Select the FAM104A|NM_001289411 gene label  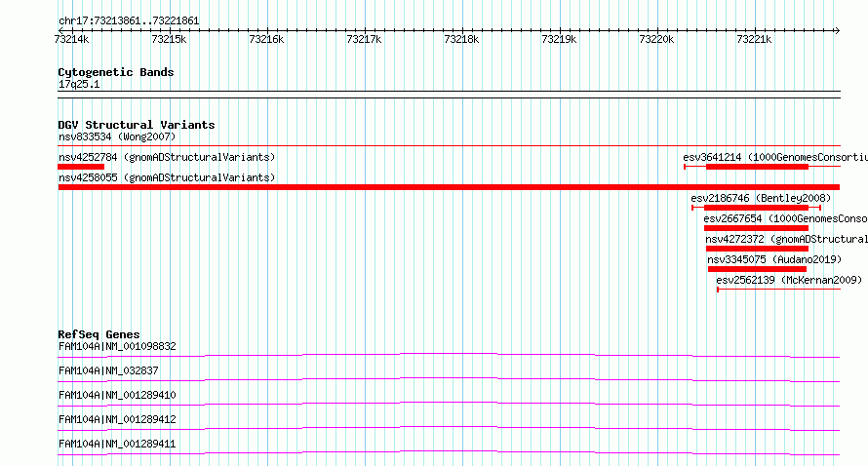point(117,444)
